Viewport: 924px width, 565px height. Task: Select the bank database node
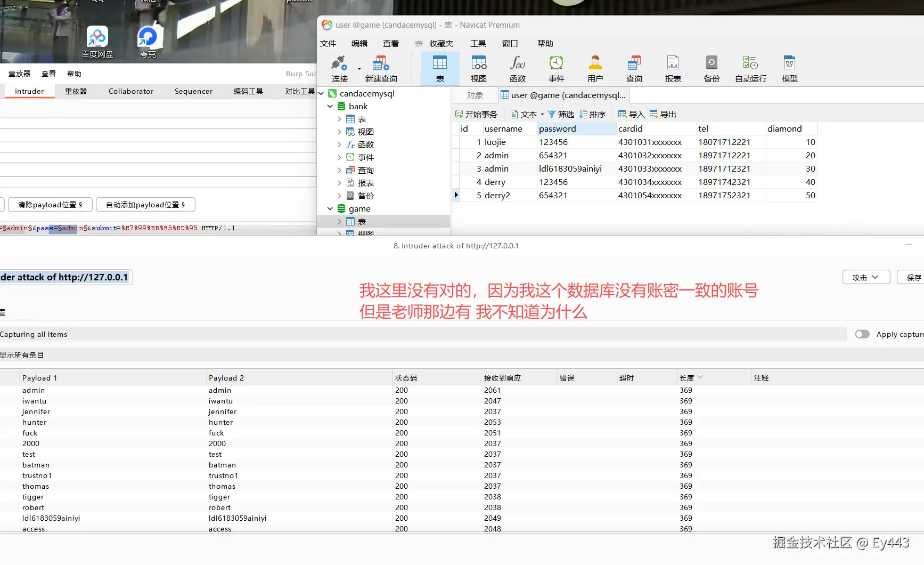click(x=358, y=106)
